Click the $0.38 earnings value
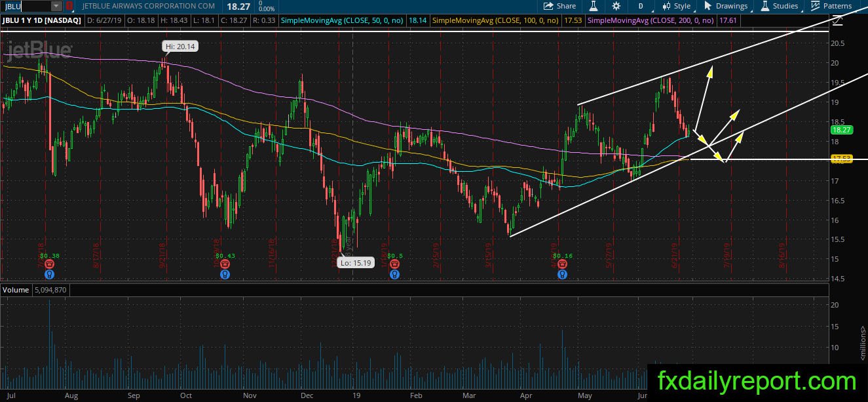The height and width of the screenshot is (402, 868). click(x=50, y=256)
